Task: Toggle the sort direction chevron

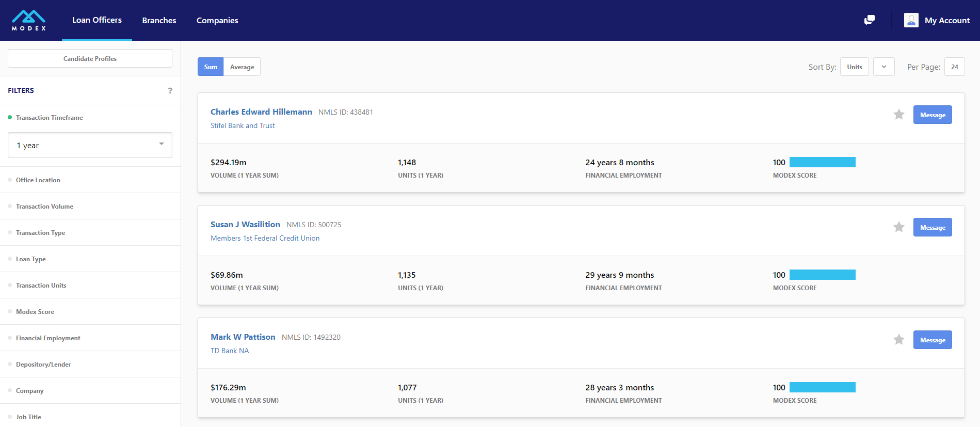Action: click(x=884, y=67)
